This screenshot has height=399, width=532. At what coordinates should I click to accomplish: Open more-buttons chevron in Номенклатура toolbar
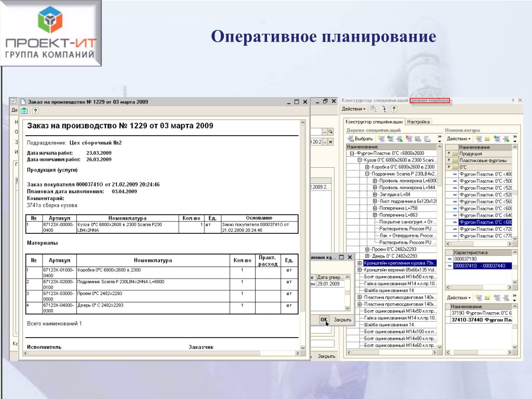coord(515,138)
